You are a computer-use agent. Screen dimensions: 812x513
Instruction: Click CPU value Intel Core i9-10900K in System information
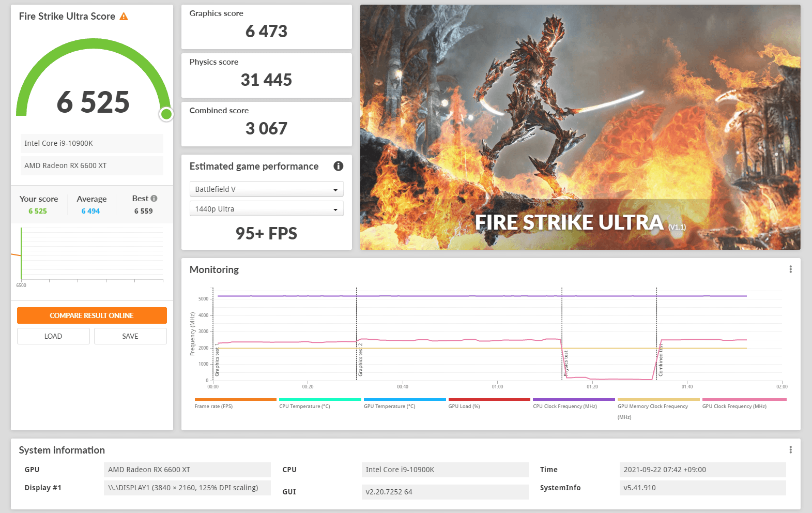point(445,470)
